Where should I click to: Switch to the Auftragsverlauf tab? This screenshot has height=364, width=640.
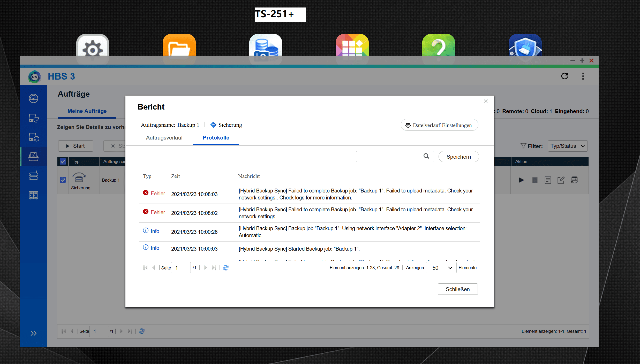point(164,138)
